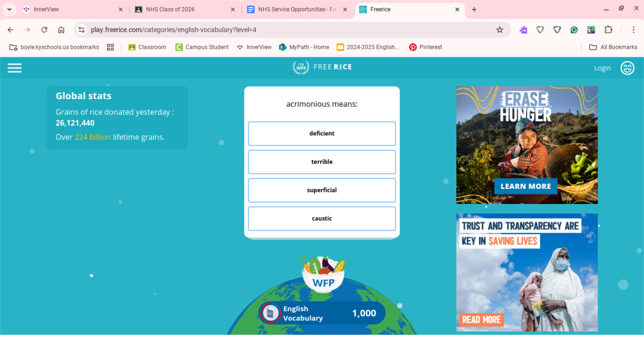Open a new browser tab

pyautogui.click(x=474, y=10)
